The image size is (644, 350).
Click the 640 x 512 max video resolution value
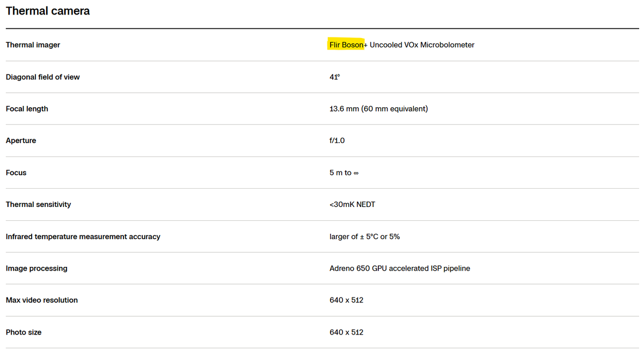click(x=346, y=300)
